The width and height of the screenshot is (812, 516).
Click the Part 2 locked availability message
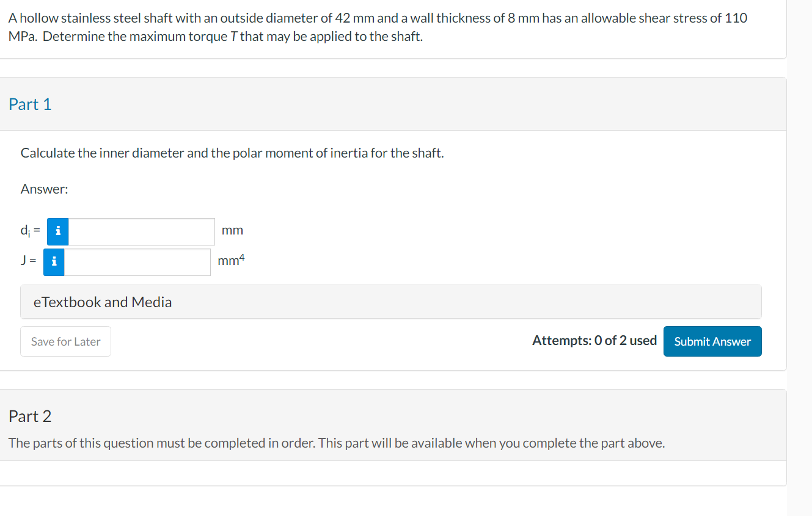336,443
